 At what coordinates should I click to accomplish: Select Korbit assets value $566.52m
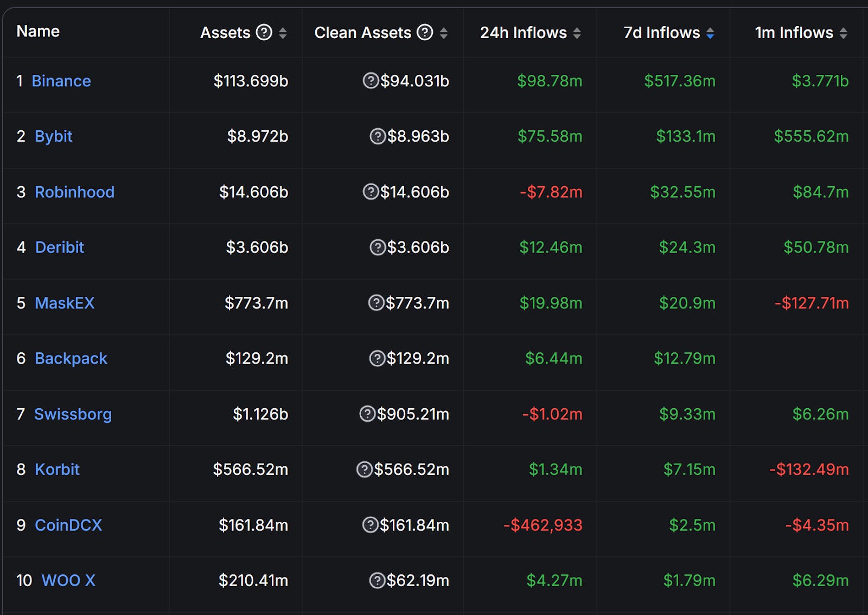[251, 470]
